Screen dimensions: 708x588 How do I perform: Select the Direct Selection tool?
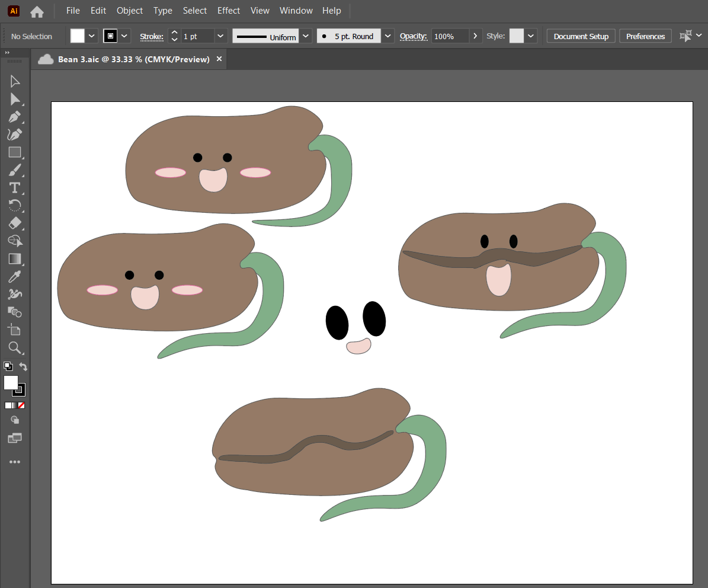(15, 99)
